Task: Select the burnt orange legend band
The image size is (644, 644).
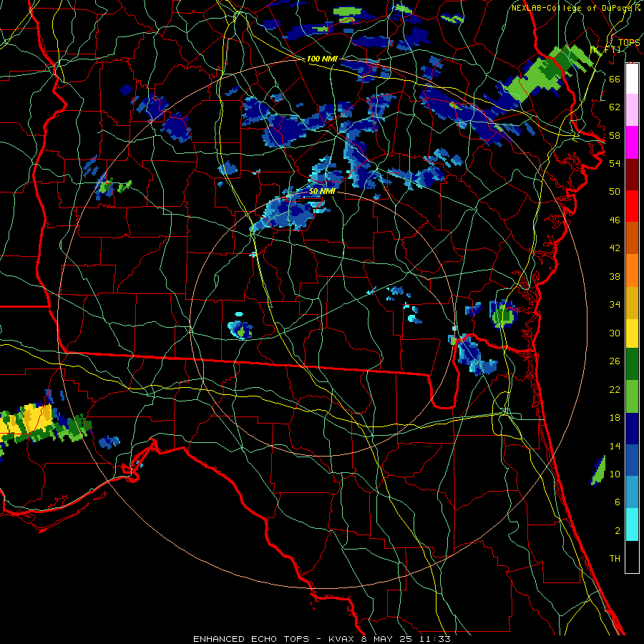Action: [632, 238]
